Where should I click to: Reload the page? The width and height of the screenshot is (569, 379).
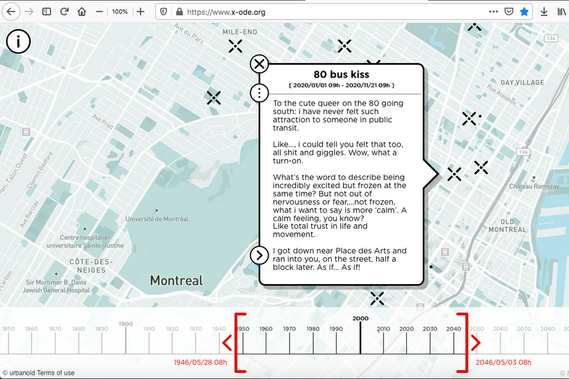(x=64, y=12)
